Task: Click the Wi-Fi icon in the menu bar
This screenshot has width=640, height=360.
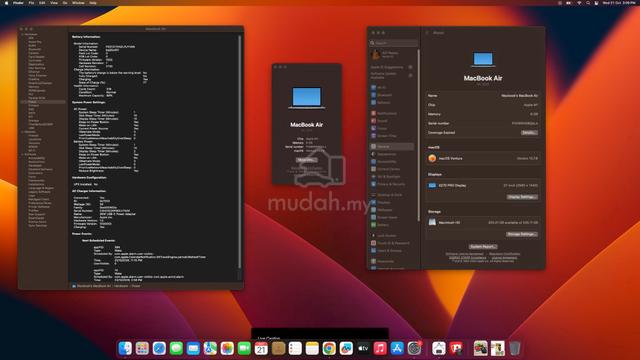Action: [579, 3]
